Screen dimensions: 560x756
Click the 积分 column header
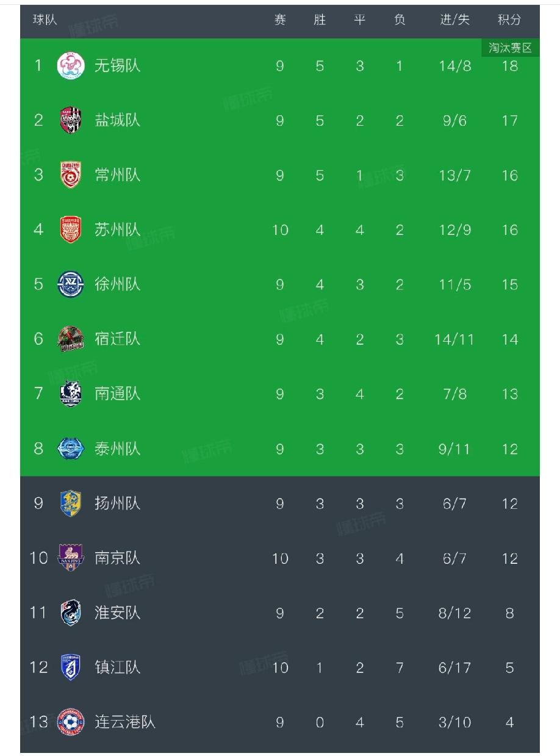(509, 20)
